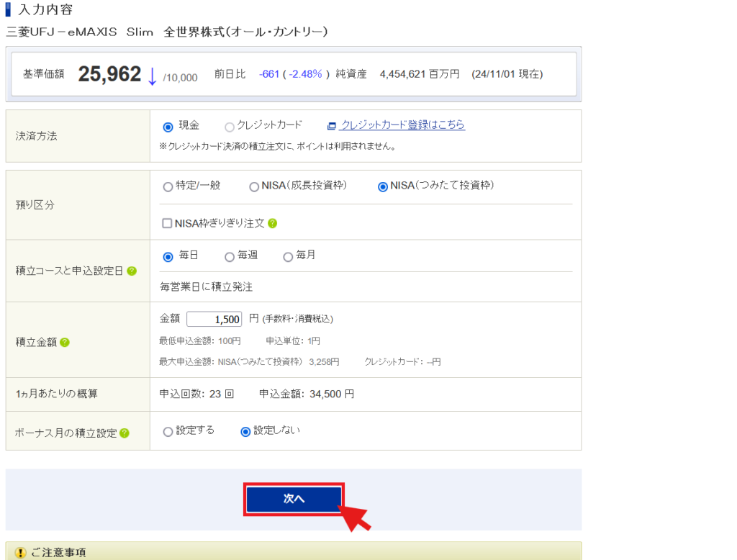The height and width of the screenshot is (560, 737).
Task: Select 設定しない bonus month radio
Action: pos(245,432)
